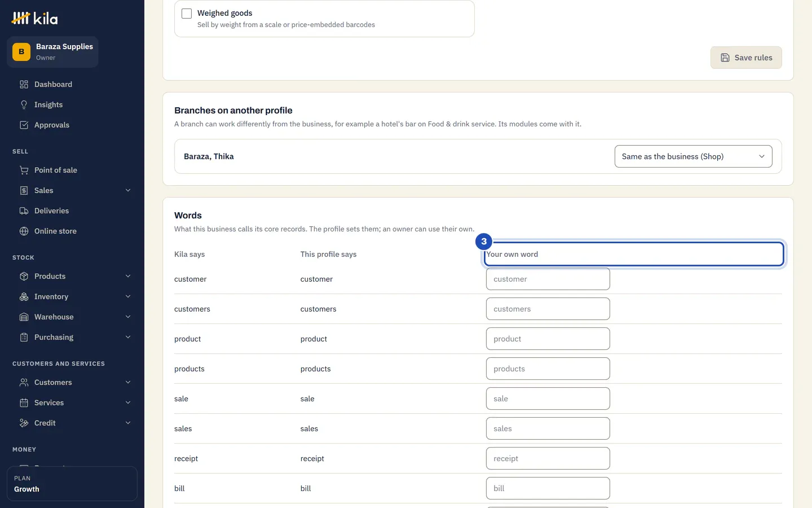
Task: Click the Warehouse icon in sidebar
Action: click(24, 317)
